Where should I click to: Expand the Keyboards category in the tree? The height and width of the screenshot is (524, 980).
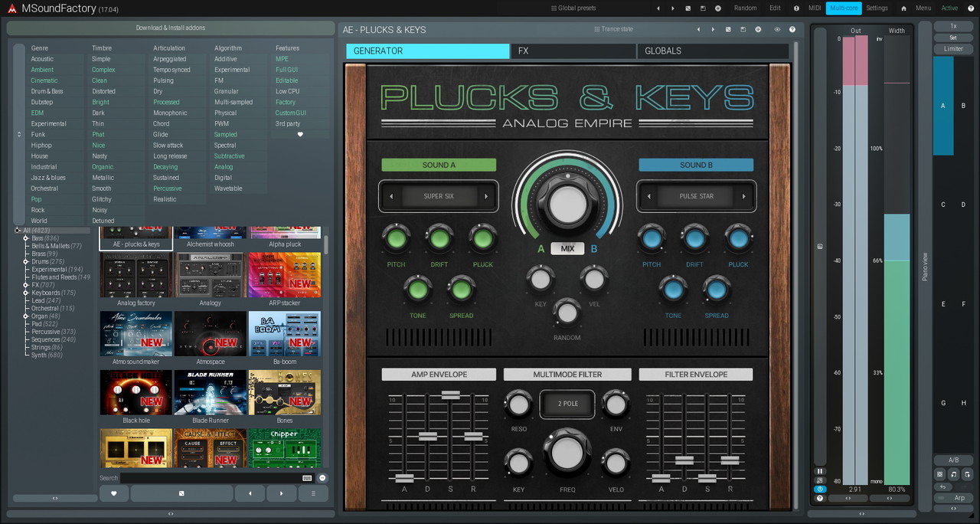point(26,293)
